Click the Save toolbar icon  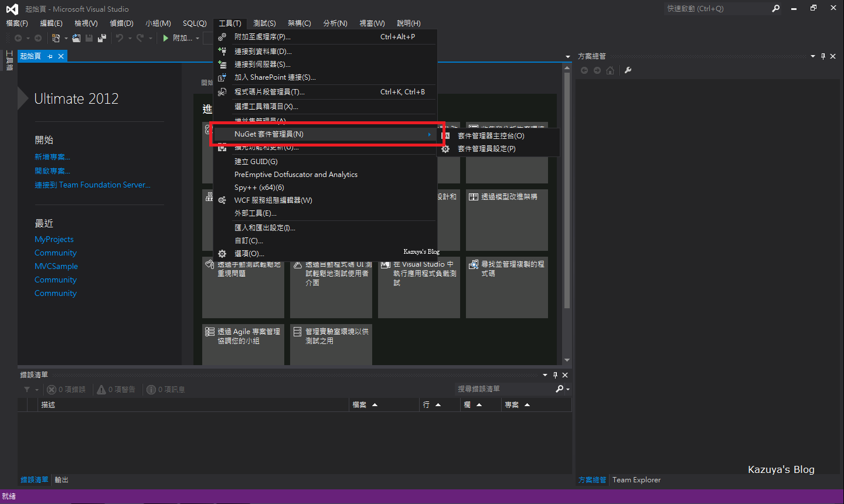(89, 38)
